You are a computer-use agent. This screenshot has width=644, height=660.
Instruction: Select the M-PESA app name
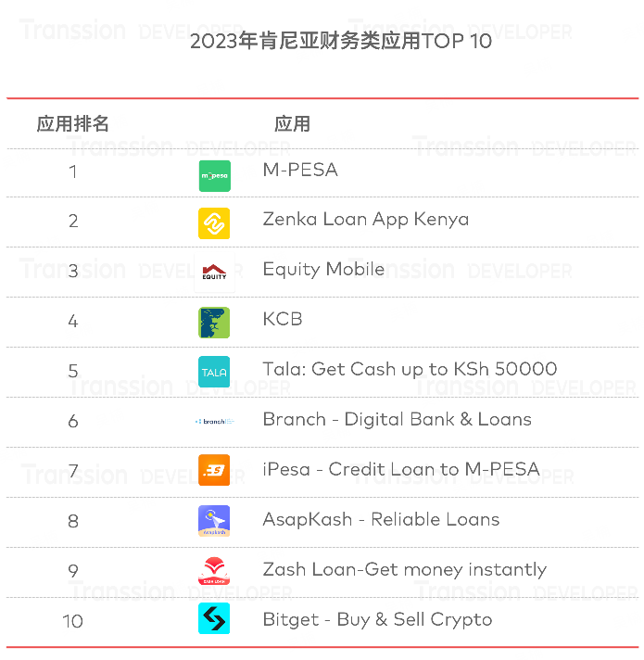point(300,170)
